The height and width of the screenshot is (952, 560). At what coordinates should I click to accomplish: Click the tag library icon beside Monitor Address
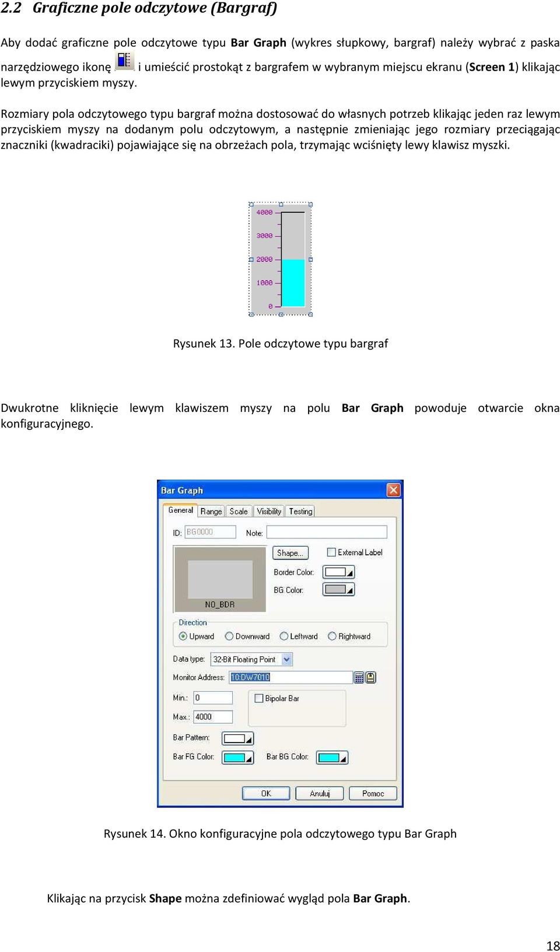[371, 677]
